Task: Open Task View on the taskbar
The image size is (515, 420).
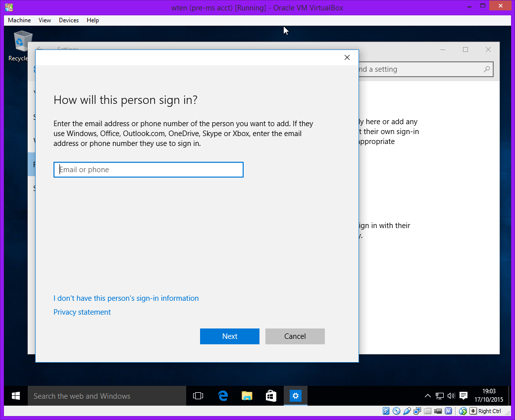Action: (198, 396)
